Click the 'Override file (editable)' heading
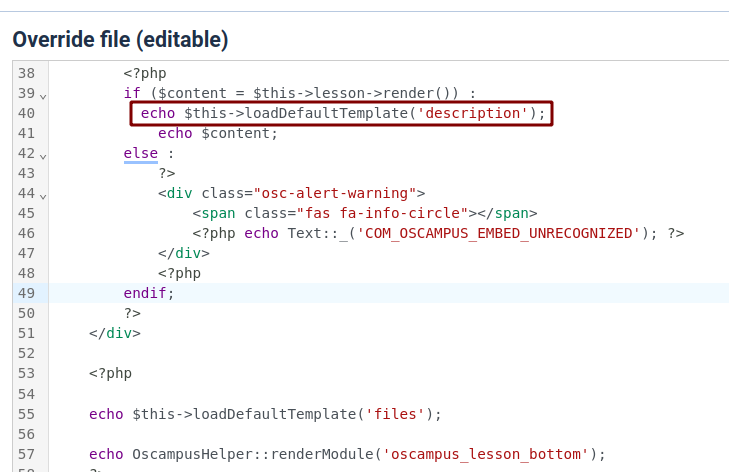The height and width of the screenshot is (472, 729). point(120,40)
